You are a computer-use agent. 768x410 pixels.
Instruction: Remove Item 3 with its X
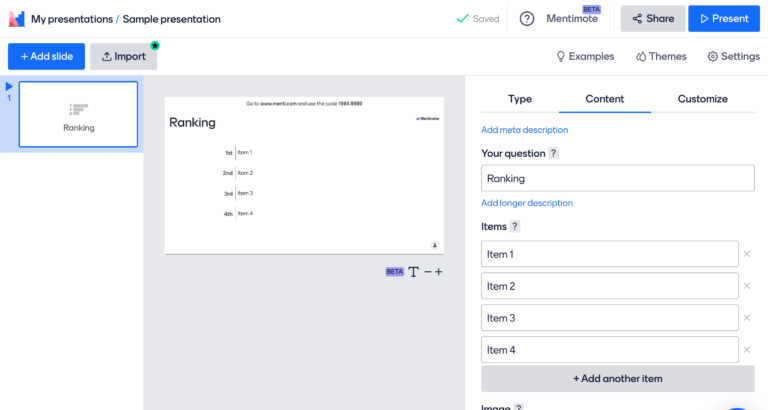(746, 317)
